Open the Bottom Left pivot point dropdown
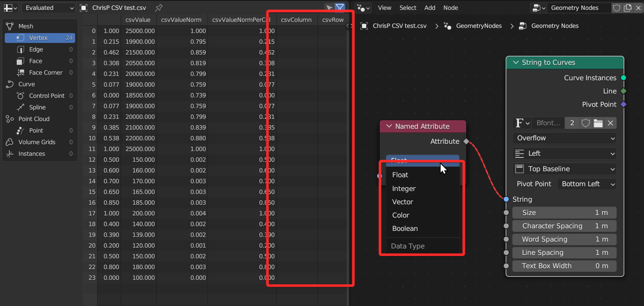The height and width of the screenshot is (306, 644). click(587, 184)
